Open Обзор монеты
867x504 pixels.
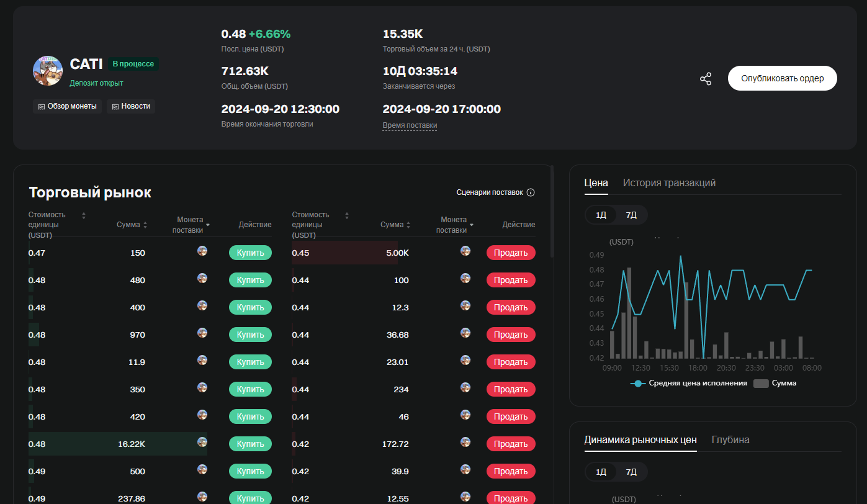(67, 106)
